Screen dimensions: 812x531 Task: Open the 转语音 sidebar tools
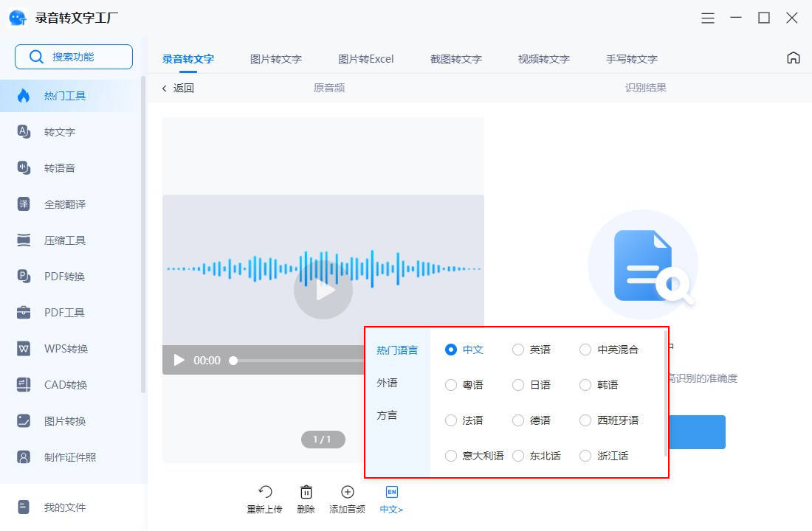point(70,168)
